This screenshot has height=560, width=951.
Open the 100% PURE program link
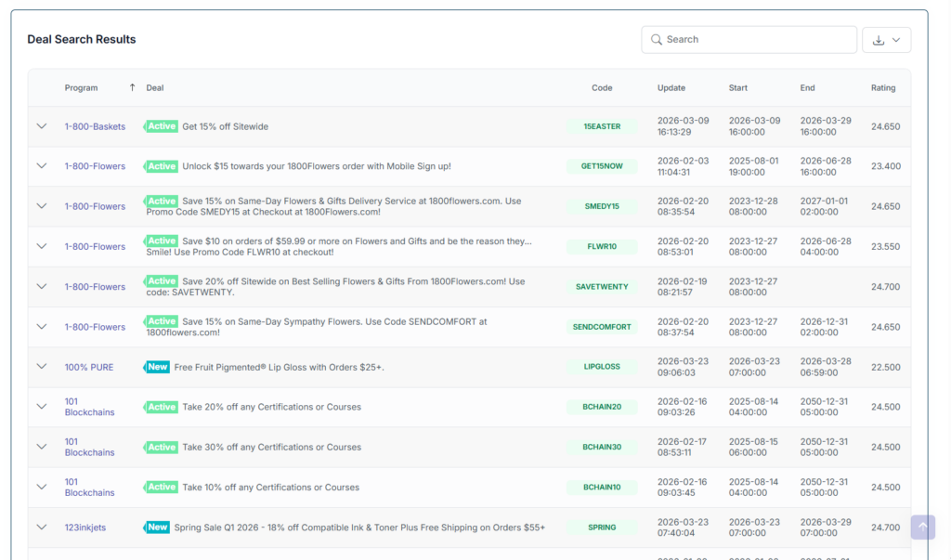click(x=89, y=367)
